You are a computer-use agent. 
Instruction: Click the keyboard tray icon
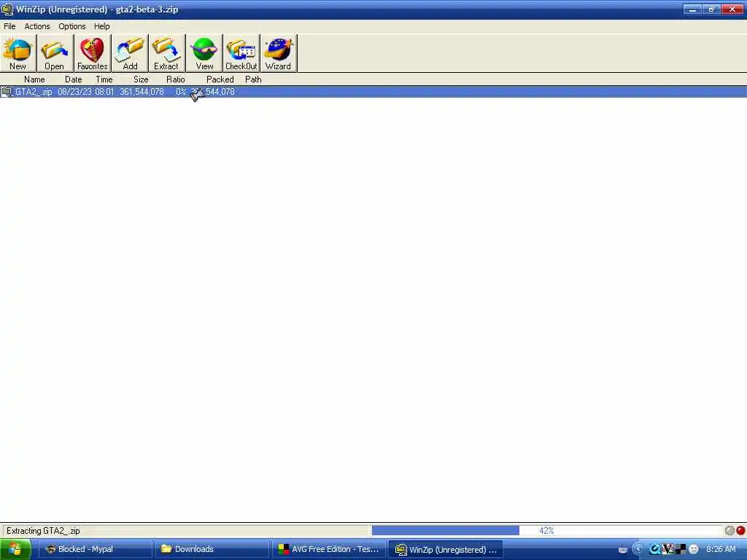tap(623, 550)
